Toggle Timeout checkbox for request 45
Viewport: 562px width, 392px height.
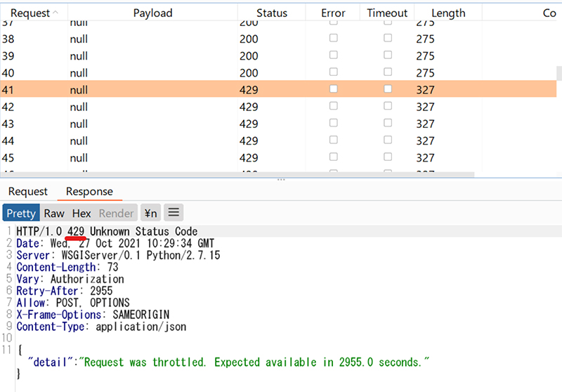point(388,157)
